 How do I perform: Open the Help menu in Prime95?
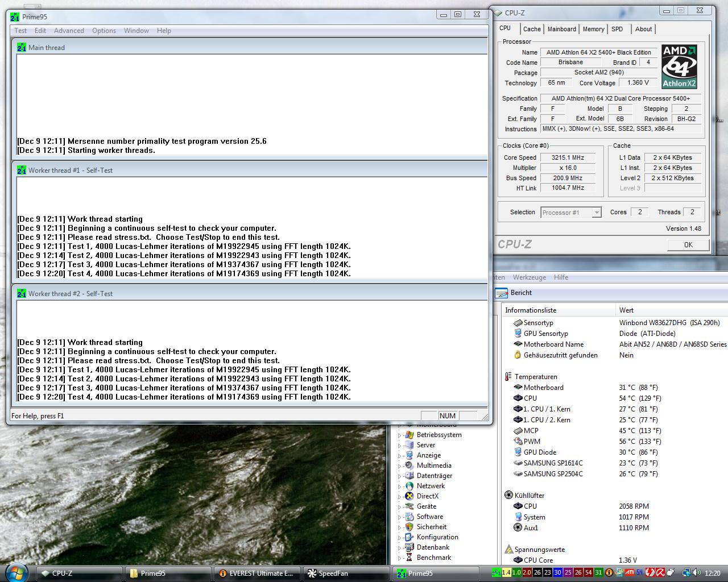[x=164, y=31]
